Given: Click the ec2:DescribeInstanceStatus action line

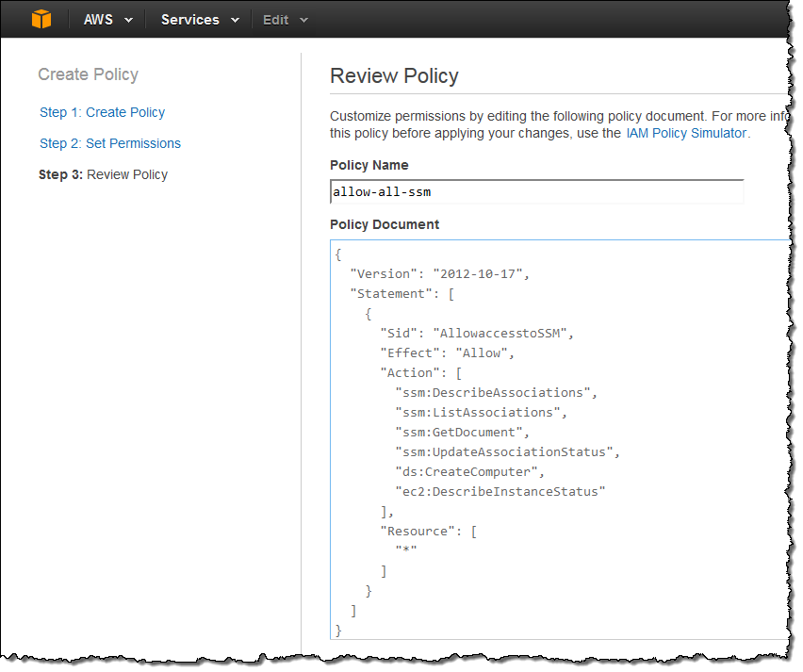Looking at the screenshot, I should pos(500,491).
